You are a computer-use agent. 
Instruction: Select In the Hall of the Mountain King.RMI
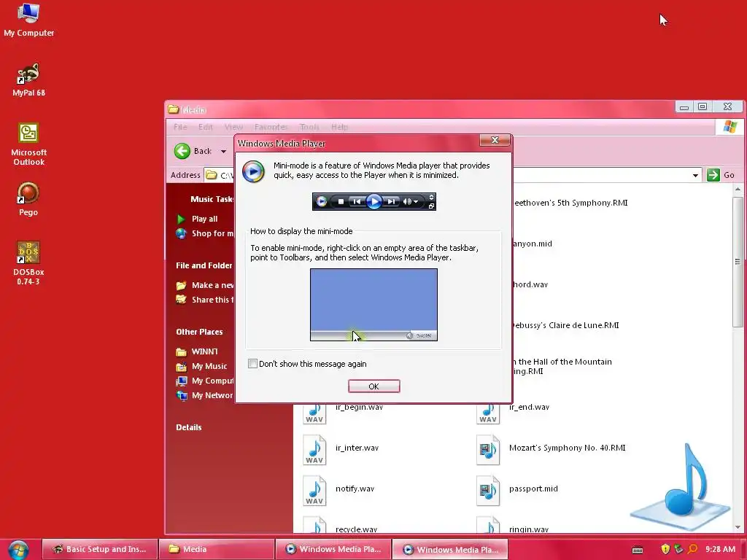562,367
